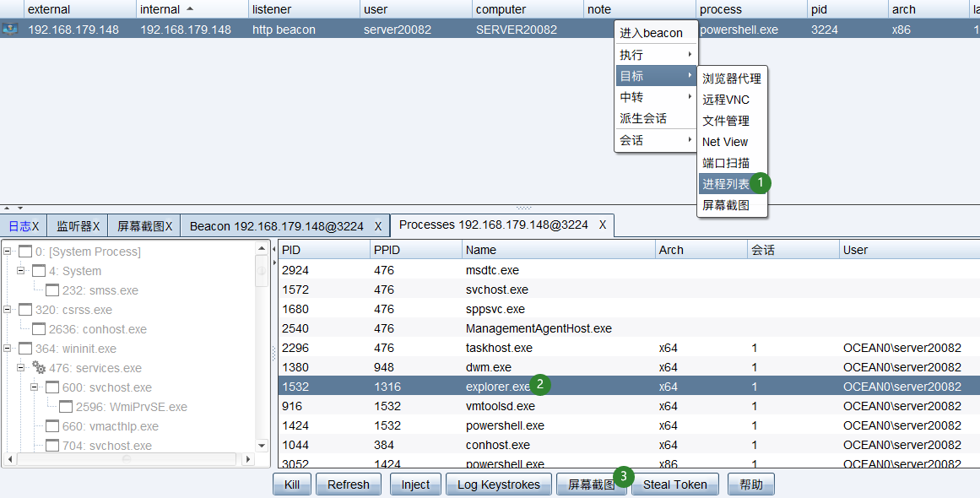The width and height of the screenshot is (980, 498).
Task: Click the Steal Token button
Action: click(x=675, y=484)
